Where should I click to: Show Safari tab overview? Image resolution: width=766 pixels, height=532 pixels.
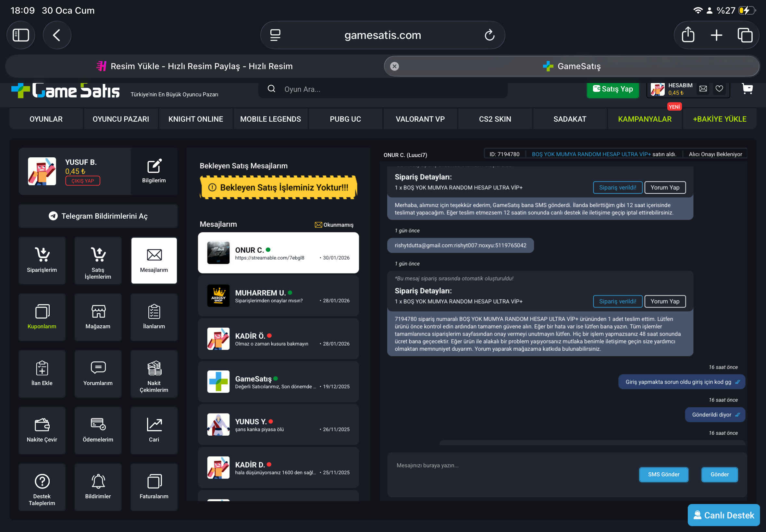(745, 35)
